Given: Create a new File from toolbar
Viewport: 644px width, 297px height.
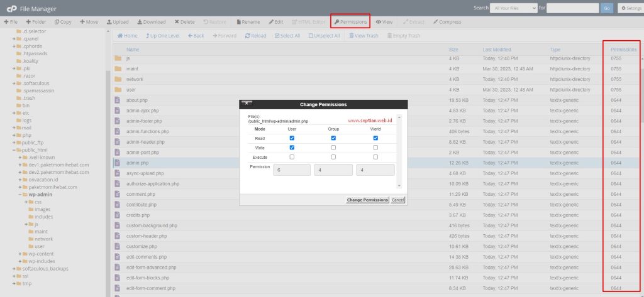Looking at the screenshot, I should click(x=11, y=22).
